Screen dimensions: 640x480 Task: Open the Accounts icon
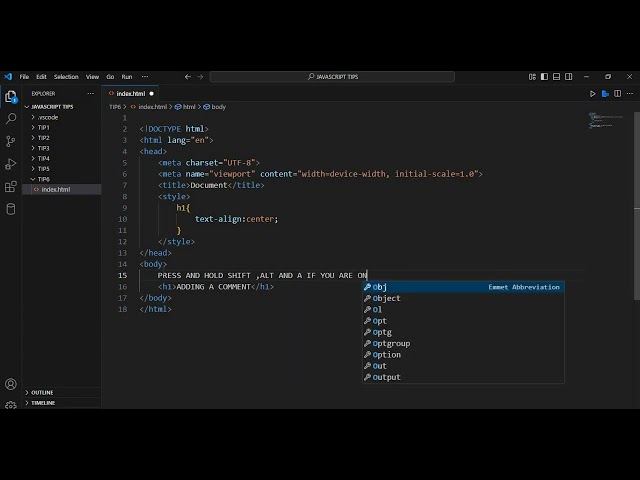click(x=11, y=384)
